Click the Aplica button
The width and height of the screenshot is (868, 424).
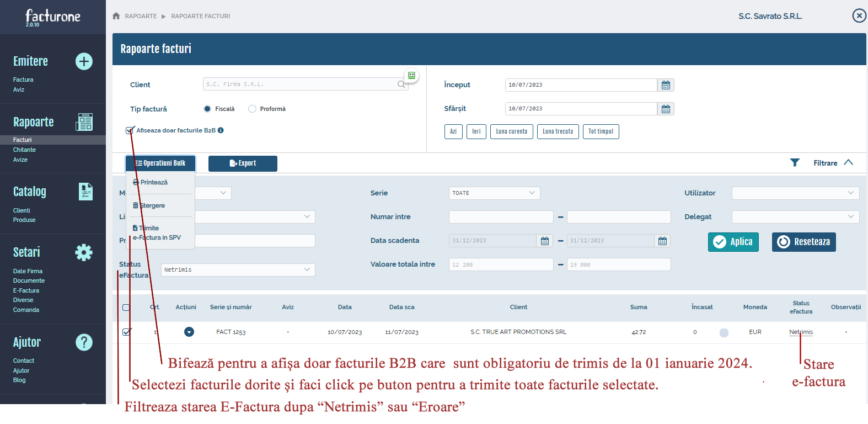(x=733, y=242)
